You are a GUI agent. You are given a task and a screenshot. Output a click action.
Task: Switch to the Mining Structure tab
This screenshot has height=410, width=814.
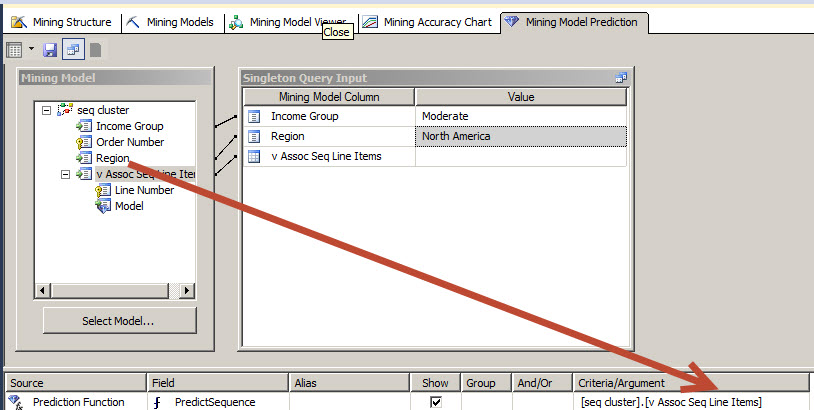coord(61,22)
